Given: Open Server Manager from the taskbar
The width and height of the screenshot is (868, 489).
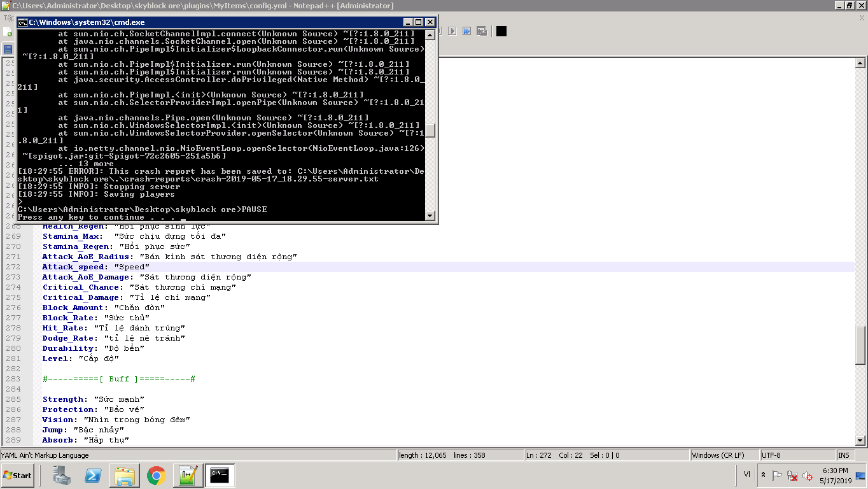Looking at the screenshot, I should tap(62, 475).
